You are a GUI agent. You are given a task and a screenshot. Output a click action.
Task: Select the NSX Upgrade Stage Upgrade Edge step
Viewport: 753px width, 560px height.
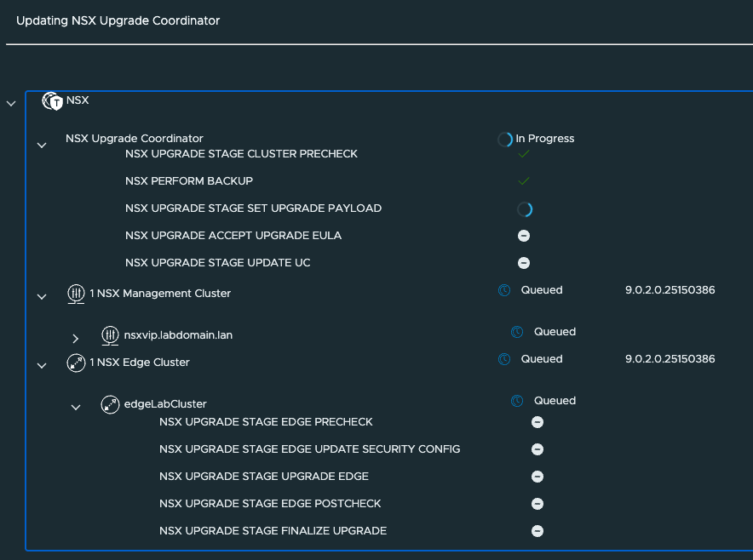[x=263, y=477]
